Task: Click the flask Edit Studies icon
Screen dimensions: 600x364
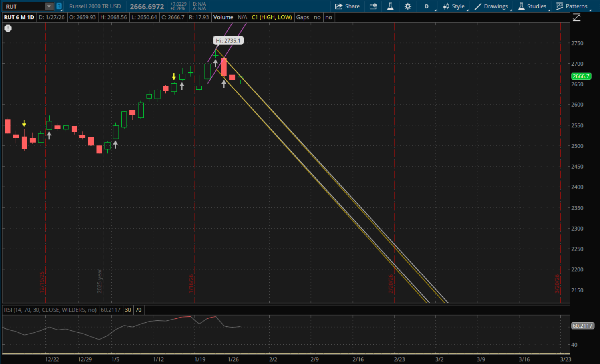Action: pos(390,6)
